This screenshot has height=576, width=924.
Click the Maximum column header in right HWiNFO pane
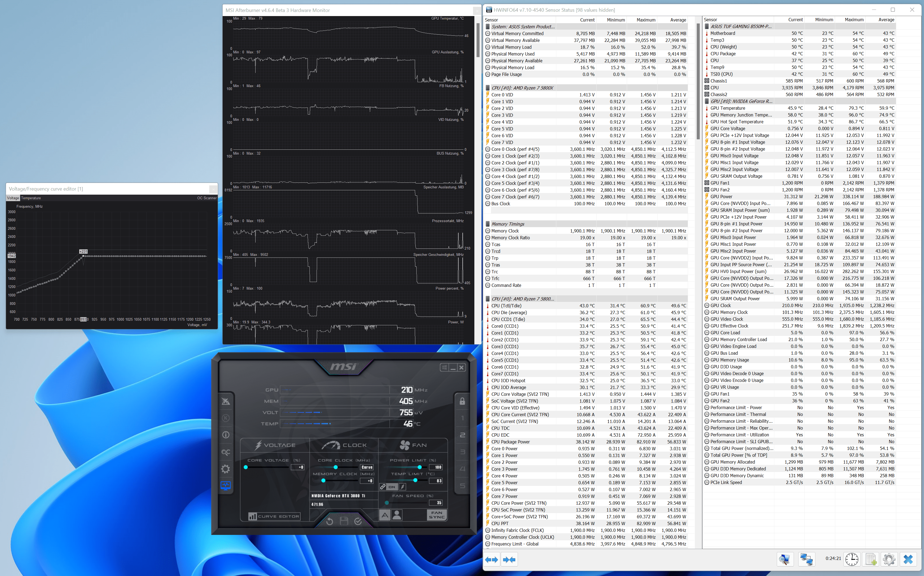point(854,19)
